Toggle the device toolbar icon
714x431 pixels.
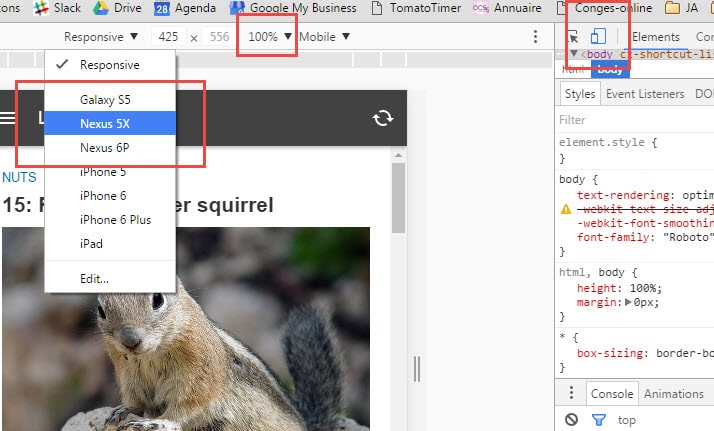(598, 36)
